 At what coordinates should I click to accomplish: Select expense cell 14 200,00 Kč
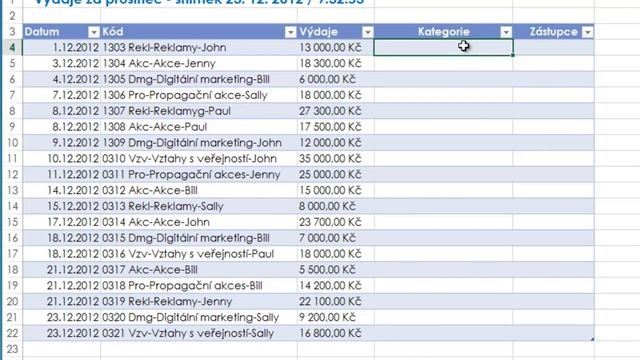(x=336, y=285)
